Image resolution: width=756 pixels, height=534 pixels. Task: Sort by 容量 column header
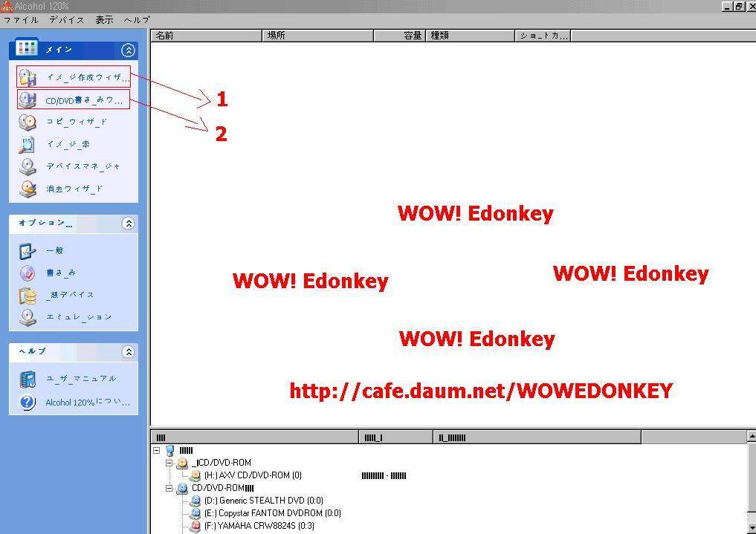pyautogui.click(x=400, y=36)
